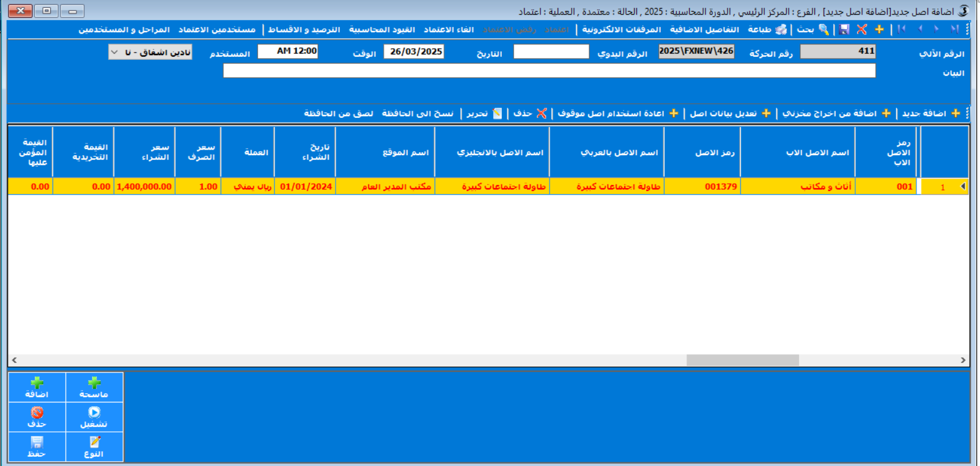Click تعديل بيانات اصل plus item
The height and width of the screenshot is (466, 980).
click(x=731, y=114)
